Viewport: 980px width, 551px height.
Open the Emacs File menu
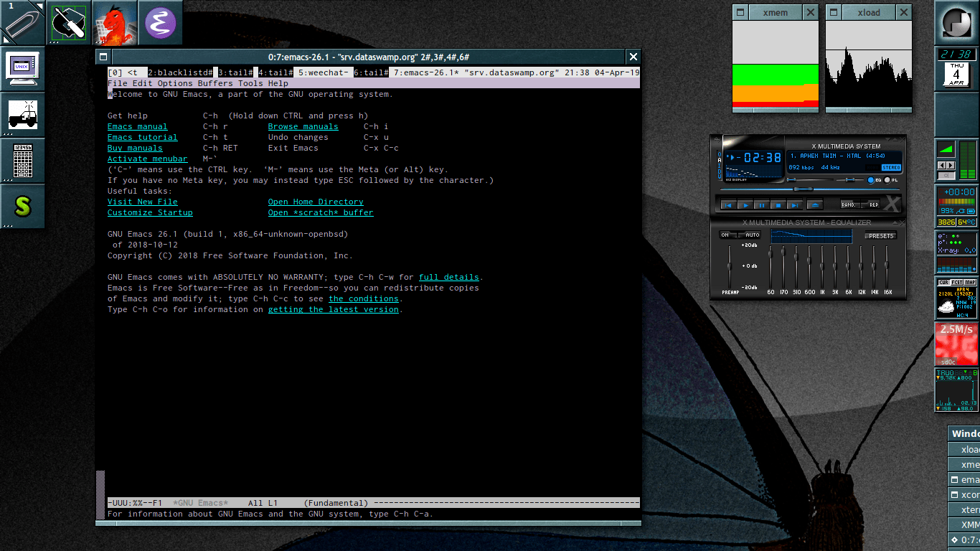click(x=118, y=83)
